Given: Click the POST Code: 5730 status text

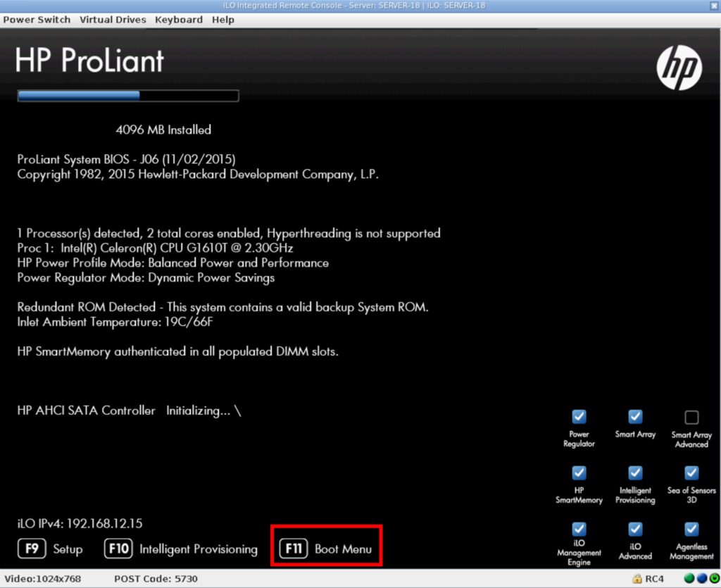Looking at the screenshot, I should click(x=156, y=579).
